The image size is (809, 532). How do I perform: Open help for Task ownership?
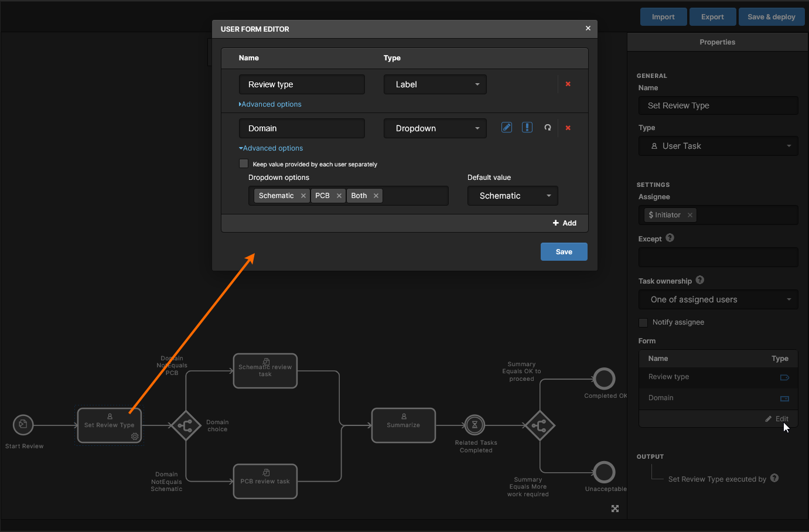(x=700, y=280)
